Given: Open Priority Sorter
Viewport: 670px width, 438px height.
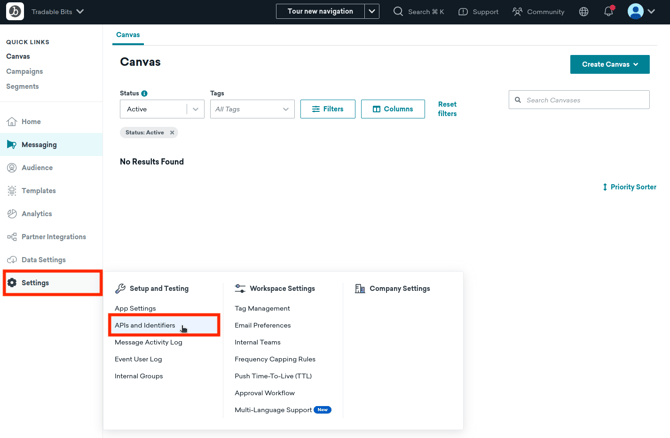Looking at the screenshot, I should pyautogui.click(x=629, y=187).
